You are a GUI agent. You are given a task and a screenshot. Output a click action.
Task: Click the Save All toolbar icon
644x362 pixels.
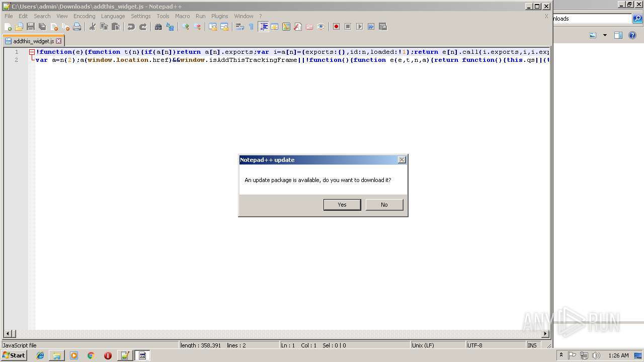(42, 27)
